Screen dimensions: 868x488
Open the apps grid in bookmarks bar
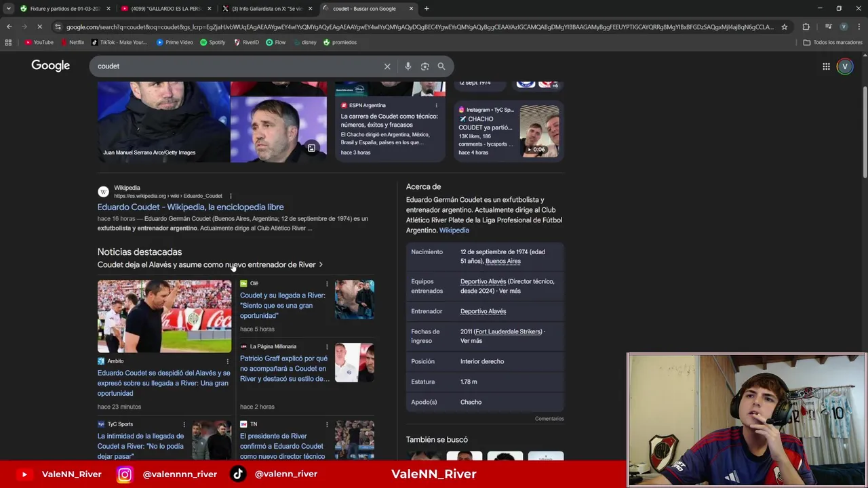pyautogui.click(x=8, y=42)
